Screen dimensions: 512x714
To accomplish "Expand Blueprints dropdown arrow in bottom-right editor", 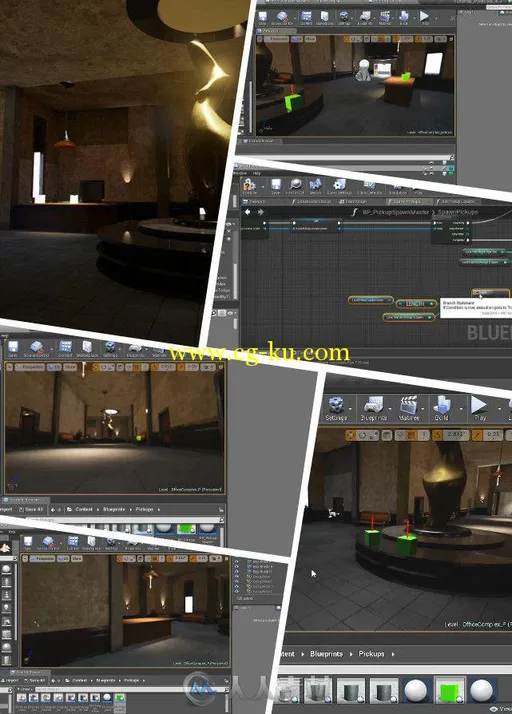I will pyautogui.click(x=392, y=409).
